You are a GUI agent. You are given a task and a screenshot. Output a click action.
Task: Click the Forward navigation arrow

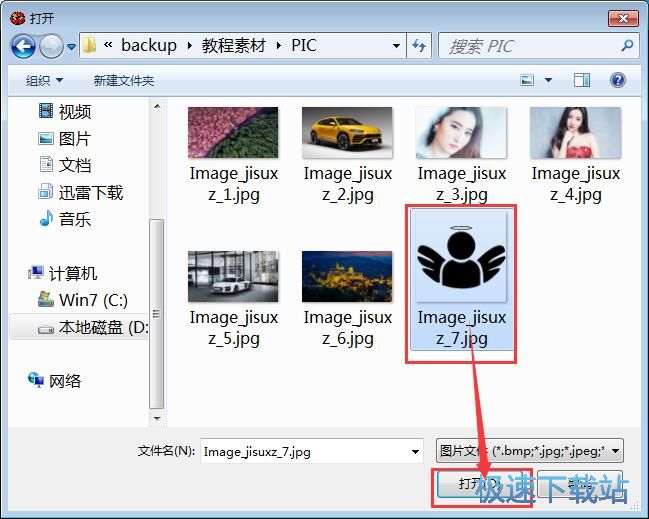tap(51, 46)
